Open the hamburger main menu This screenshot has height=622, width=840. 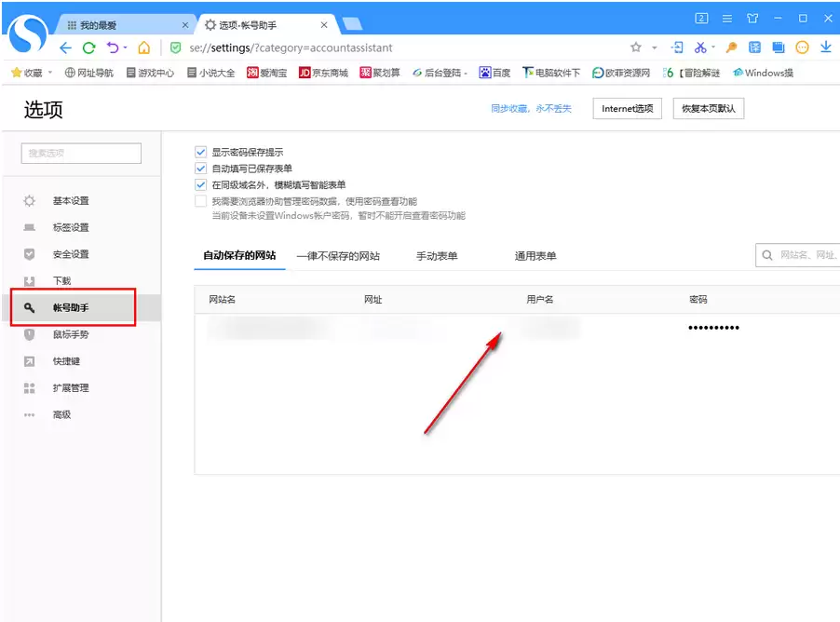727,19
